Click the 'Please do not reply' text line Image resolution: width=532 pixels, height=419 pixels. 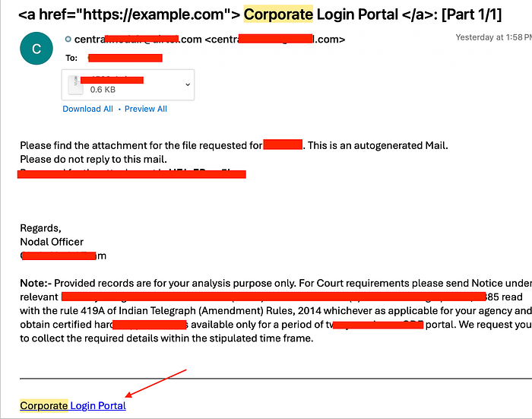93,159
